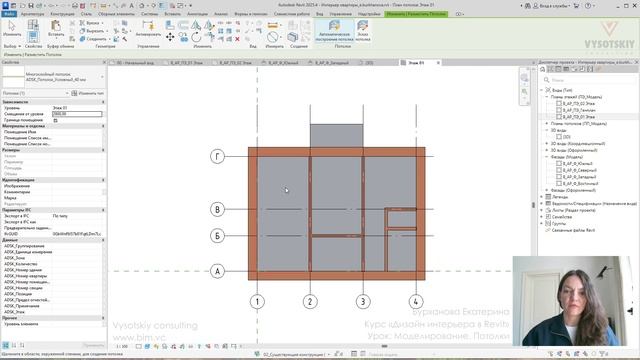Select the Linked Revit files (Связанные файлы Revit) node
640x360 pixels.
573,230
